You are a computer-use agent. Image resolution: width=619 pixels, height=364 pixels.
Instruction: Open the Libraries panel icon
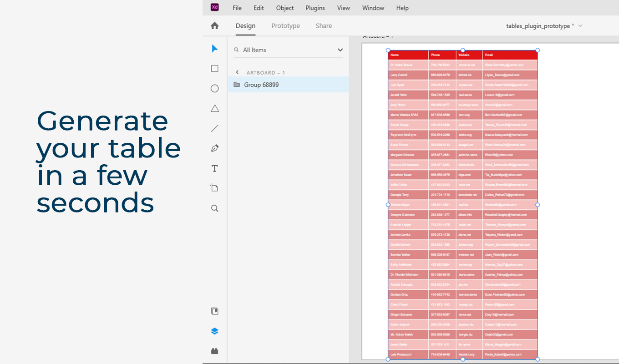(x=215, y=311)
